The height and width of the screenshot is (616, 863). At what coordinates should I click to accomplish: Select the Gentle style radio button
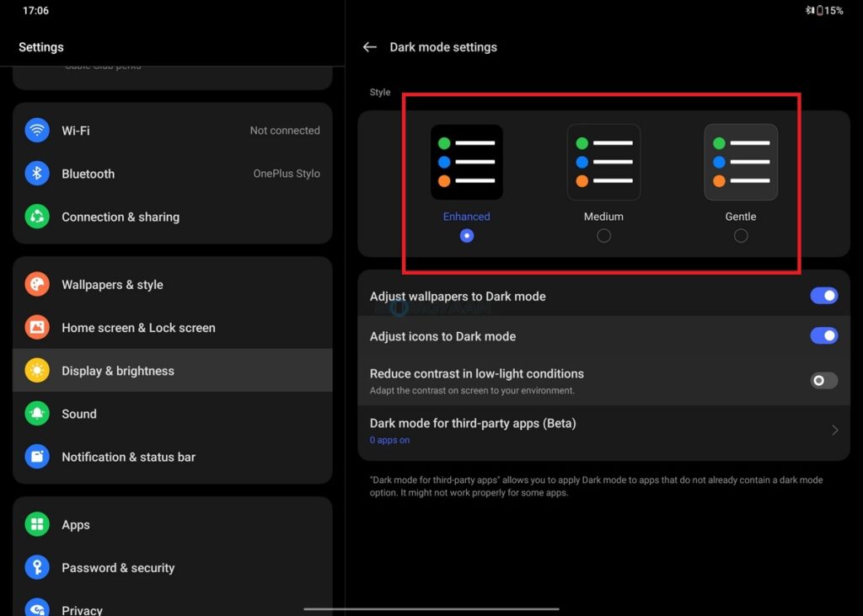pyautogui.click(x=741, y=236)
